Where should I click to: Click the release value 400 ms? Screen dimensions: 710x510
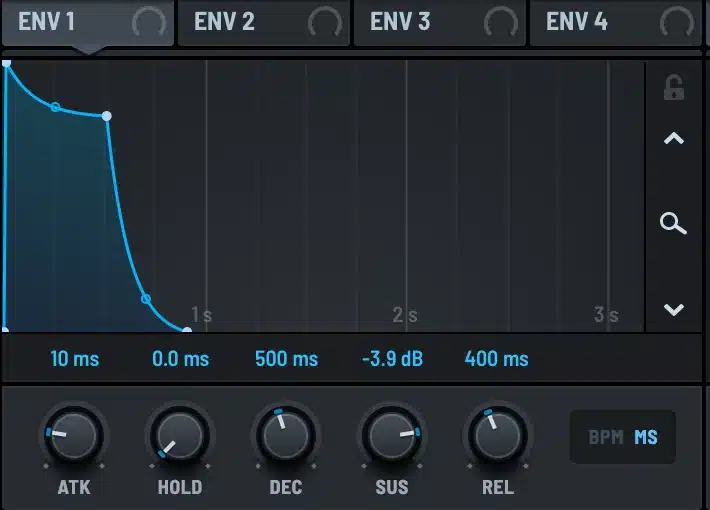[x=497, y=359]
